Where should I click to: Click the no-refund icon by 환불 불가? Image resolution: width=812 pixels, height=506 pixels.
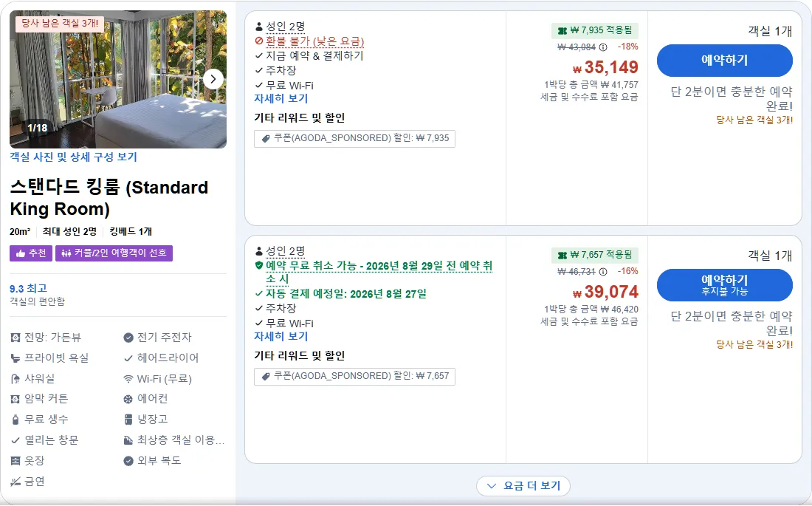pos(259,41)
